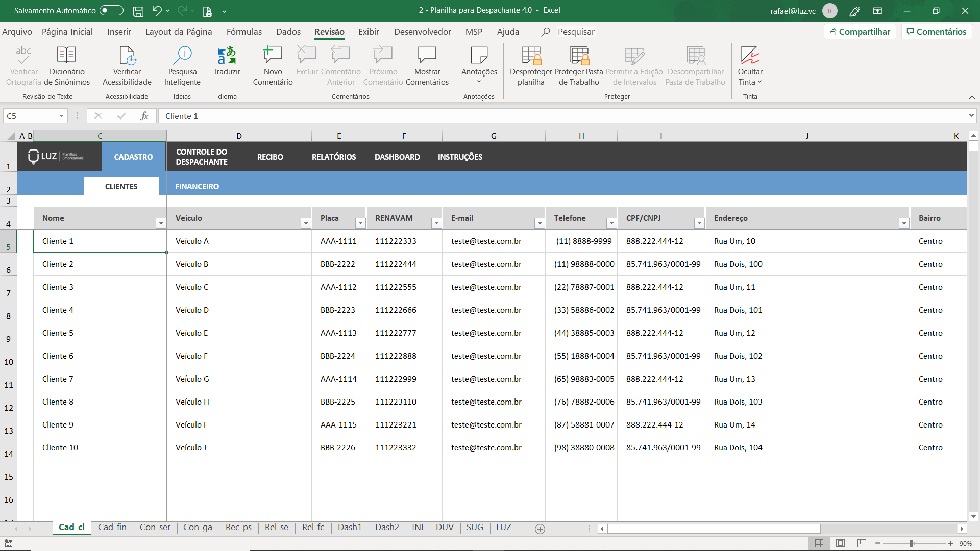Image resolution: width=980 pixels, height=551 pixels.
Task: Toggle Salvamento Automático switch
Action: point(112,10)
